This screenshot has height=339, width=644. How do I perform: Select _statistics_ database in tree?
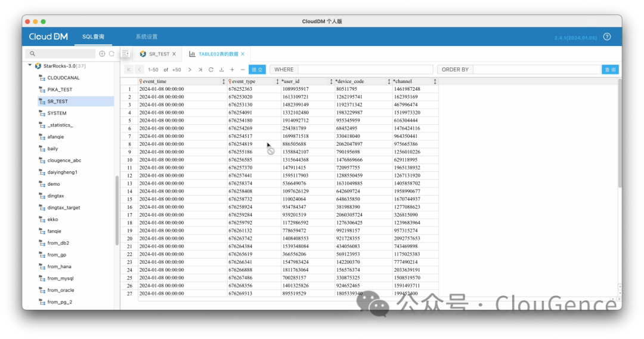tap(60, 125)
